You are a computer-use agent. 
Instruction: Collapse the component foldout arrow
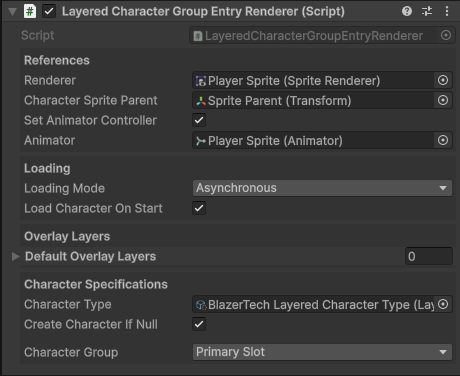pos(13,12)
